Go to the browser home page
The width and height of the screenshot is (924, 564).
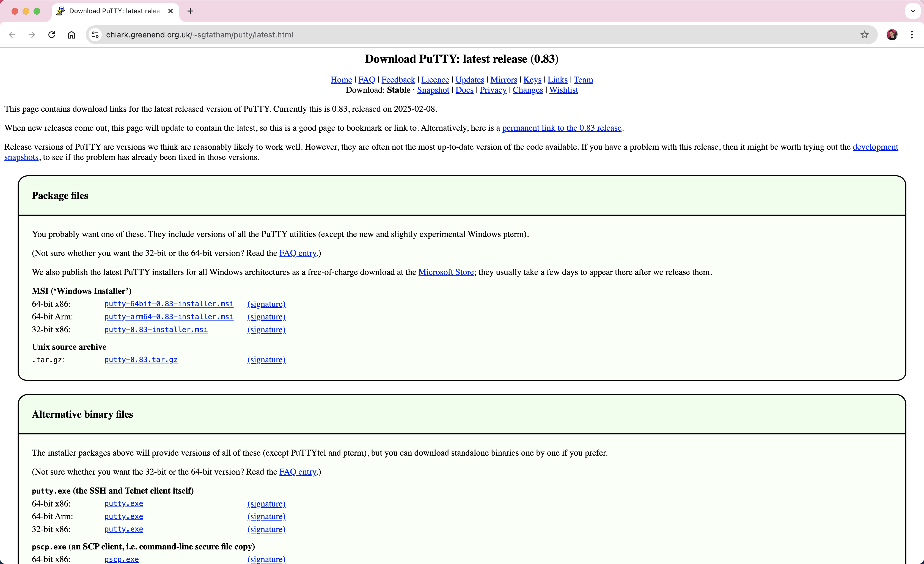click(71, 34)
